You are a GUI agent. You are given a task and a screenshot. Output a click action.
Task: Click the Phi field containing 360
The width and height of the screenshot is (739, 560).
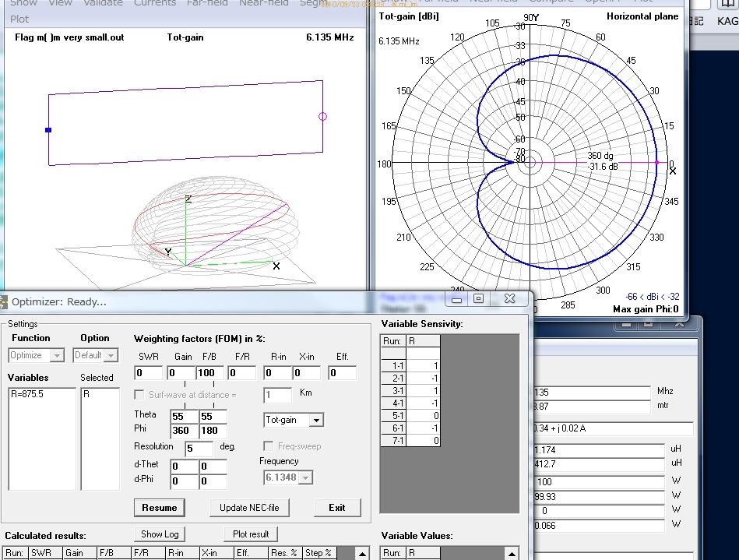pyautogui.click(x=185, y=431)
